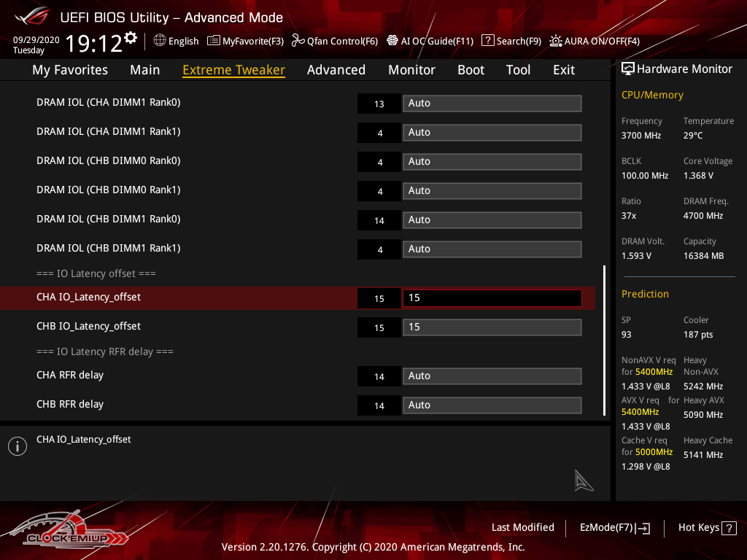Launch AI OC Guide icon
The image size is (747, 560).
[x=392, y=41]
